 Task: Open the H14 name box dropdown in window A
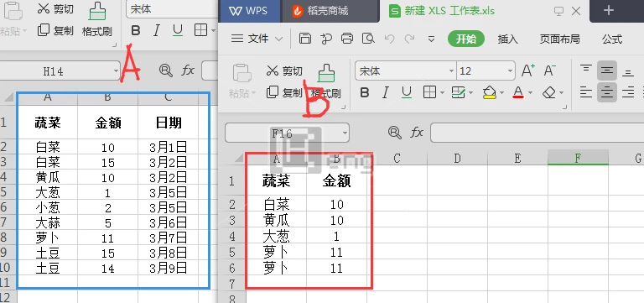point(116,71)
